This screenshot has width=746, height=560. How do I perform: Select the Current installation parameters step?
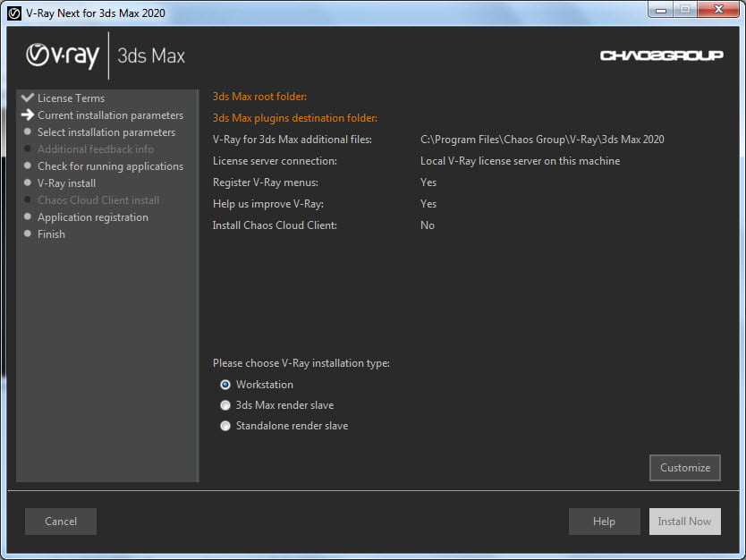(110, 115)
